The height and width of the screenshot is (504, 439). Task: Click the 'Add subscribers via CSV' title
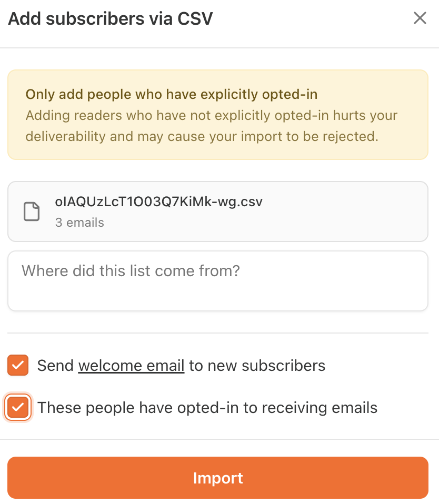coord(111,19)
